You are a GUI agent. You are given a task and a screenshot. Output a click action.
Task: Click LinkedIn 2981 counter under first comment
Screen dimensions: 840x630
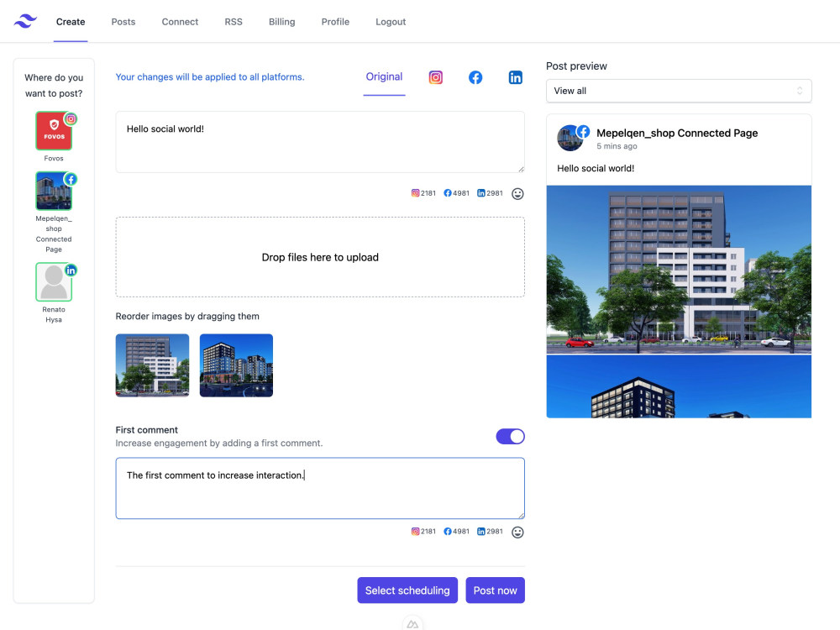click(490, 532)
